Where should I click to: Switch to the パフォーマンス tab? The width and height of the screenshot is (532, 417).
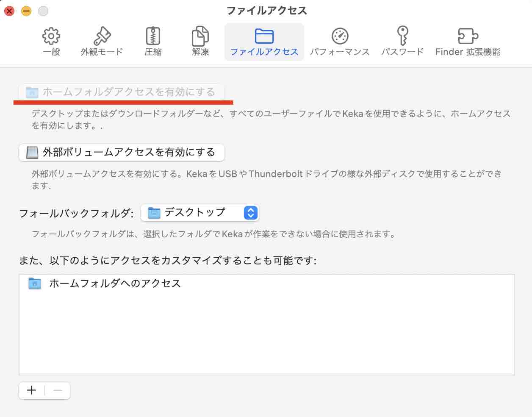tap(340, 42)
